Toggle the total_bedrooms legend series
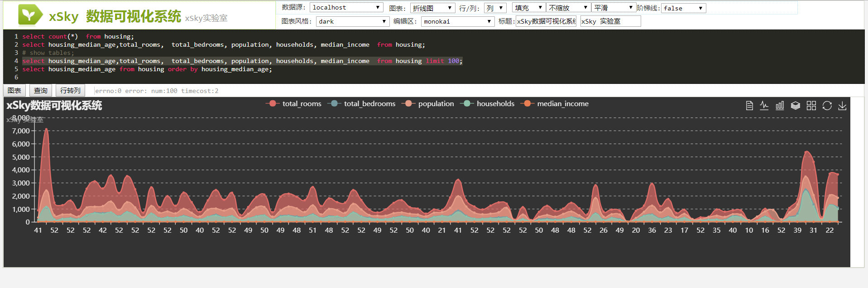This screenshot has height=288, width=868. click(361, 104)
